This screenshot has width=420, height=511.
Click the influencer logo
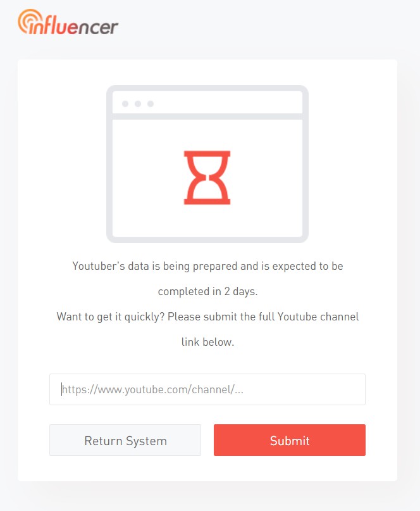tap(68, 22)
